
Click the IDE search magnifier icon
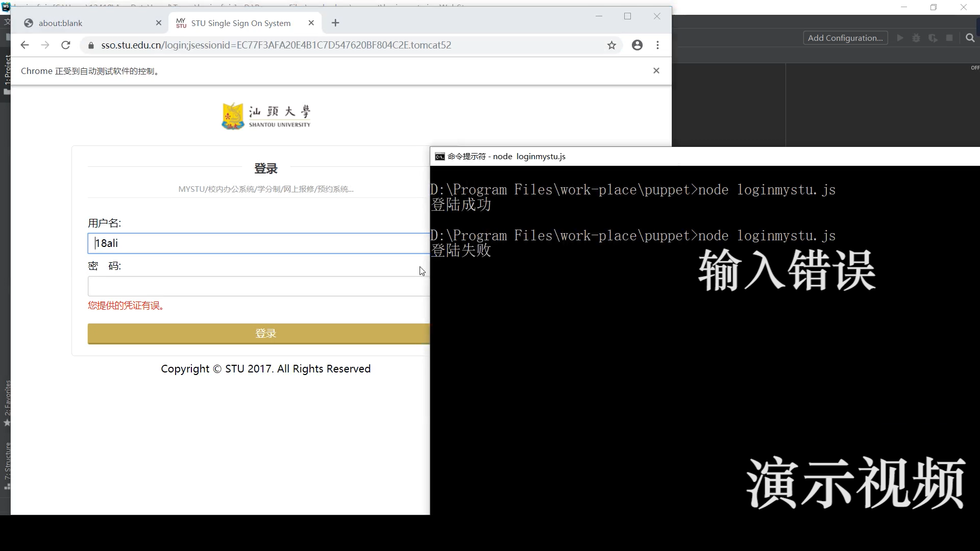(970, 38)
